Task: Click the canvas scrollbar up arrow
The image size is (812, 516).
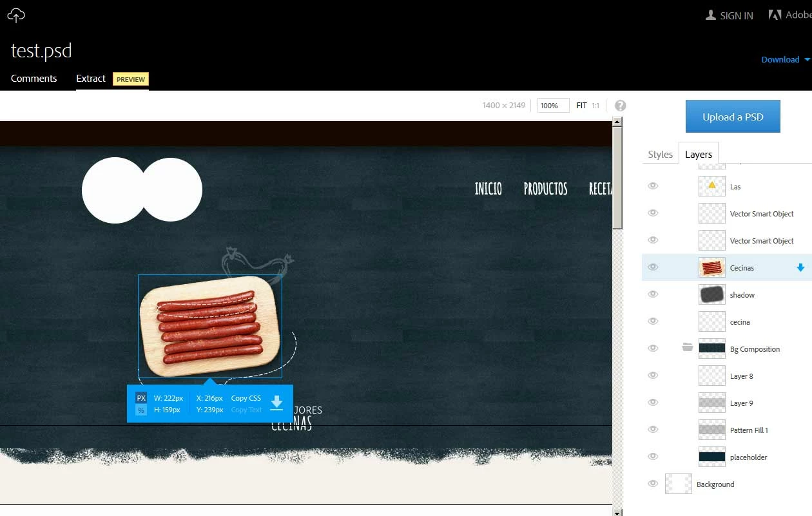Action: point(617,122)
